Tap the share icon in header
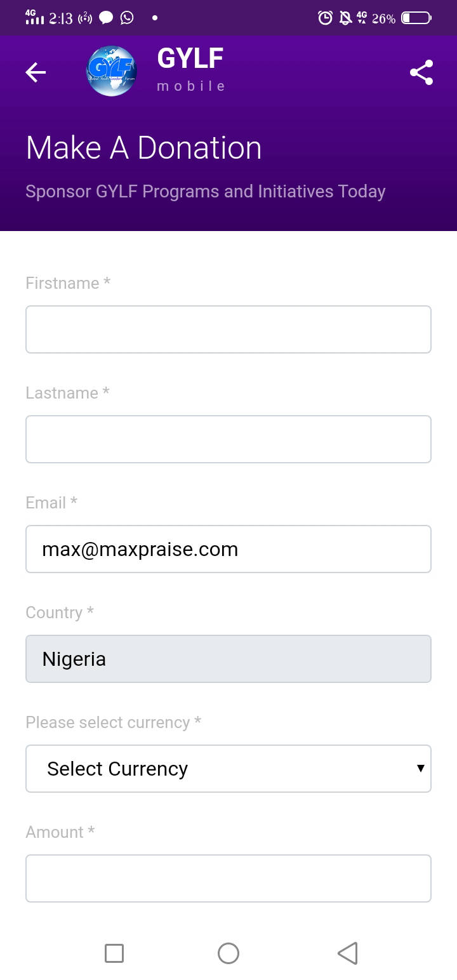 point(421,72)
